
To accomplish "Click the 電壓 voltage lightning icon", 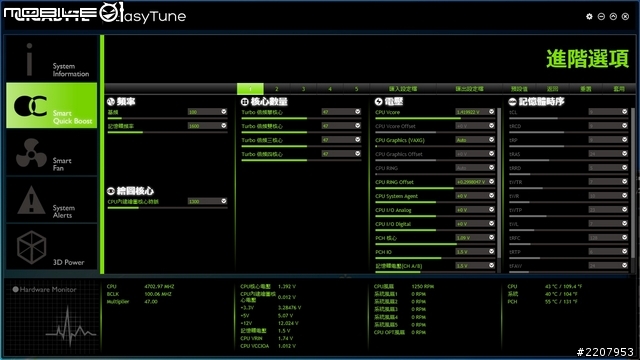I will (378, 101).
